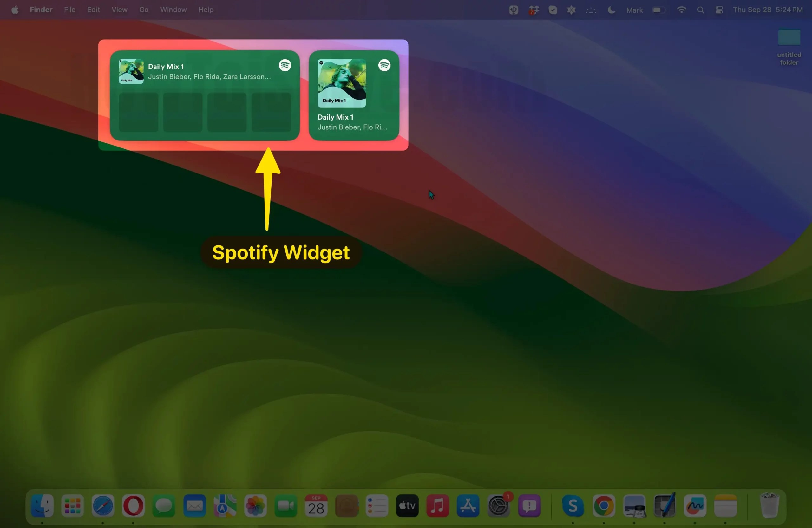Open the Apple menu
The width and height of the screenshot is (812, 528).
click(14, 10)
